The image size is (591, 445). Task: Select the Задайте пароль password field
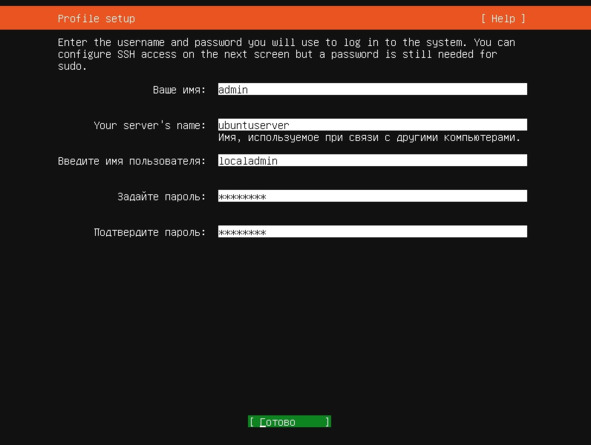coord(372,196)
